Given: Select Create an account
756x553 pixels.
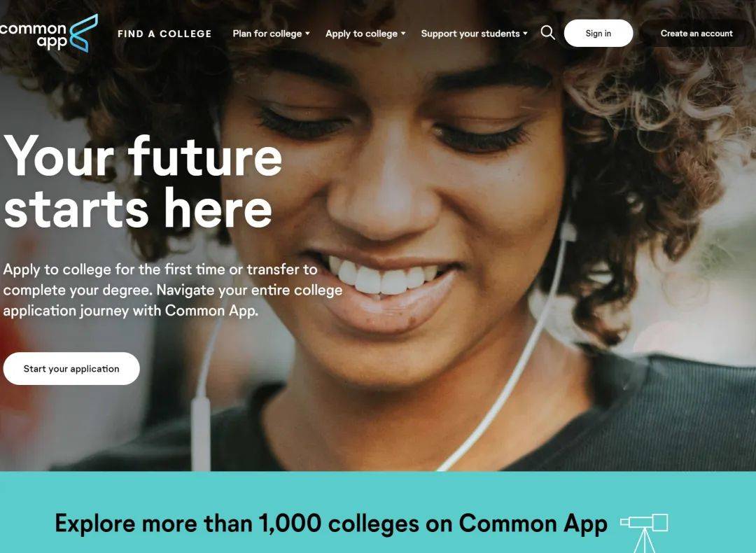Looking at the screenshot, I should pyautogui.click(x=696, y=34).
